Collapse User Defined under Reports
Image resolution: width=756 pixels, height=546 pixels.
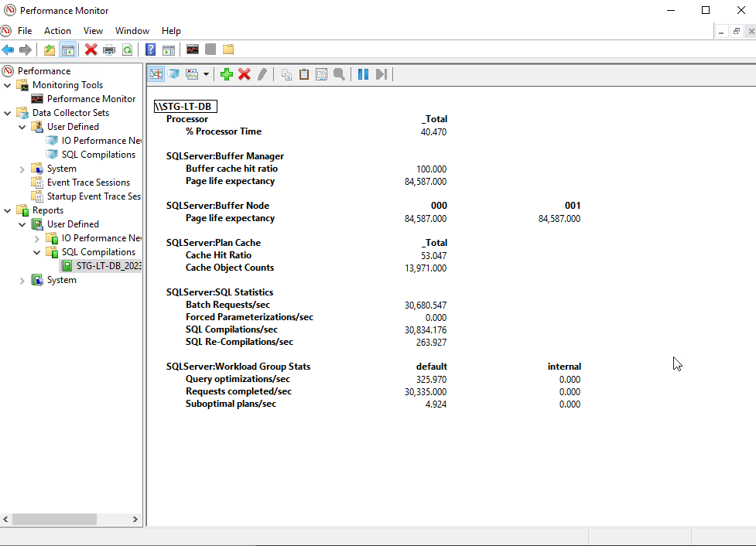pos(22,224)
